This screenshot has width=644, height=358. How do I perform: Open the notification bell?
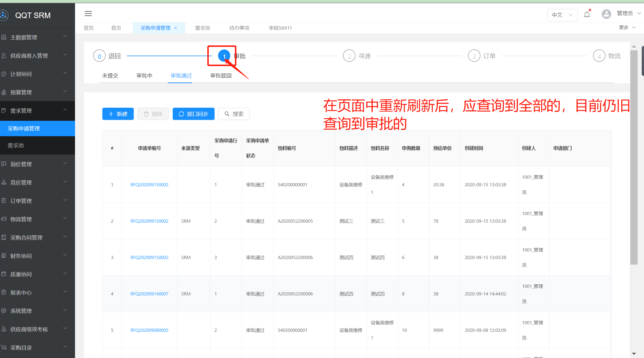pyautogui.click(x=587, y=15)
